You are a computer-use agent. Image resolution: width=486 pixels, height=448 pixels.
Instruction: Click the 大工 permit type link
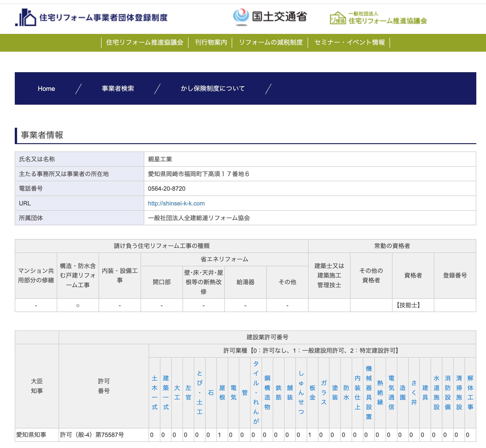[177, 392]
